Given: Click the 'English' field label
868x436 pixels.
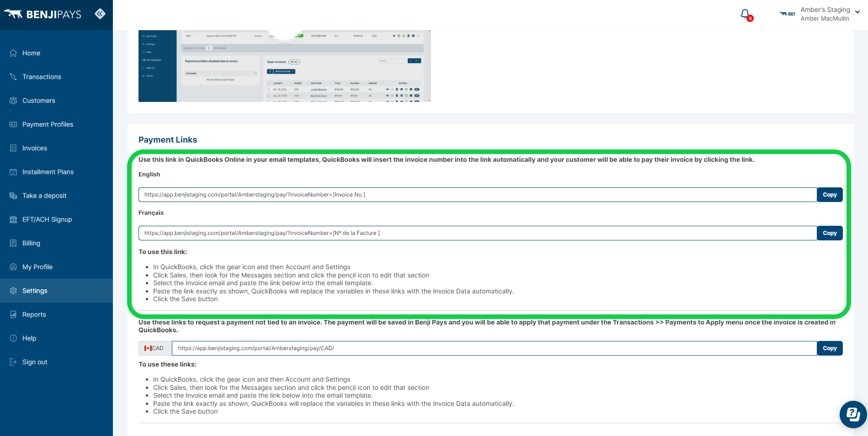Looking at the screenshot, I should pos(149,175).
